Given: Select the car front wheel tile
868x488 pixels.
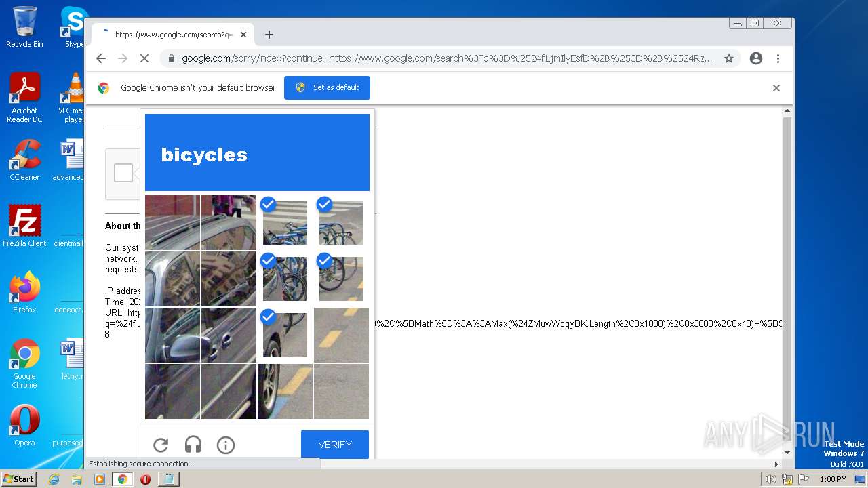Looking at the screenshot, I should click(285, 391).
